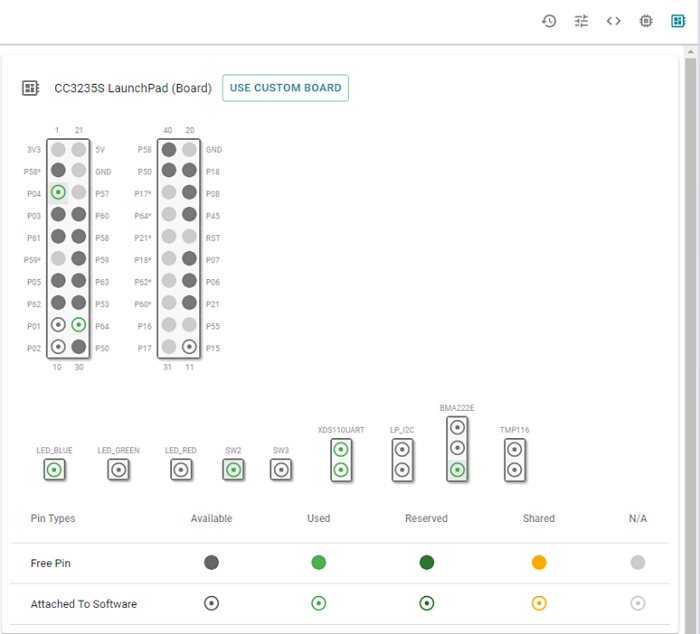Viewport: 700px width, 634px height.
Task: Select the LED_GREEN component pin
Action: click(x=118, y=470)
